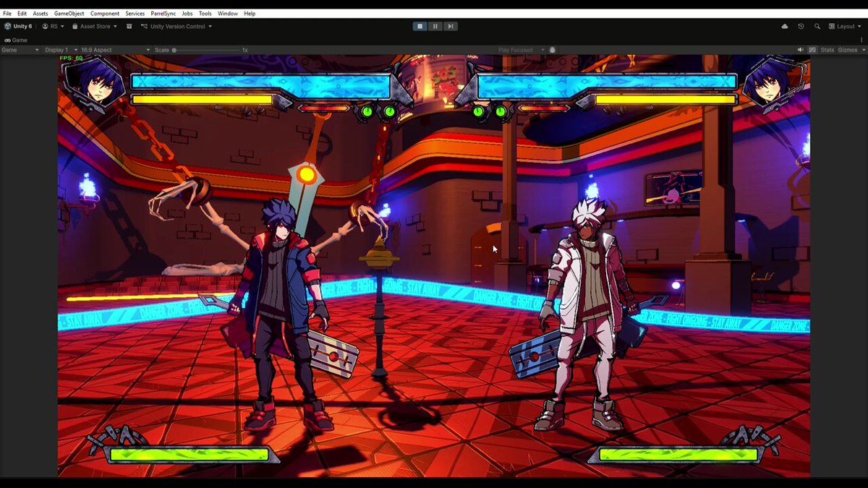This screenshot has height=488, width=868.
Task: Expand the Gizmos dropdown arrow
Action: click(x=862, y=50)
